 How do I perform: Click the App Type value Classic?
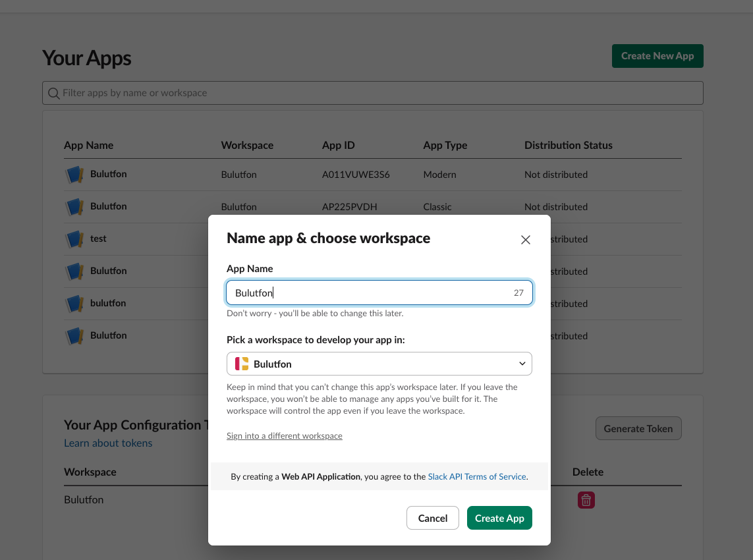pos(437,206)
